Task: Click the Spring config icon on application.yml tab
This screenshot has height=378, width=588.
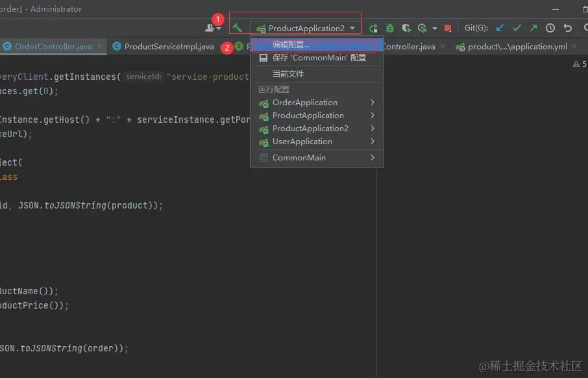Action: 460,47
